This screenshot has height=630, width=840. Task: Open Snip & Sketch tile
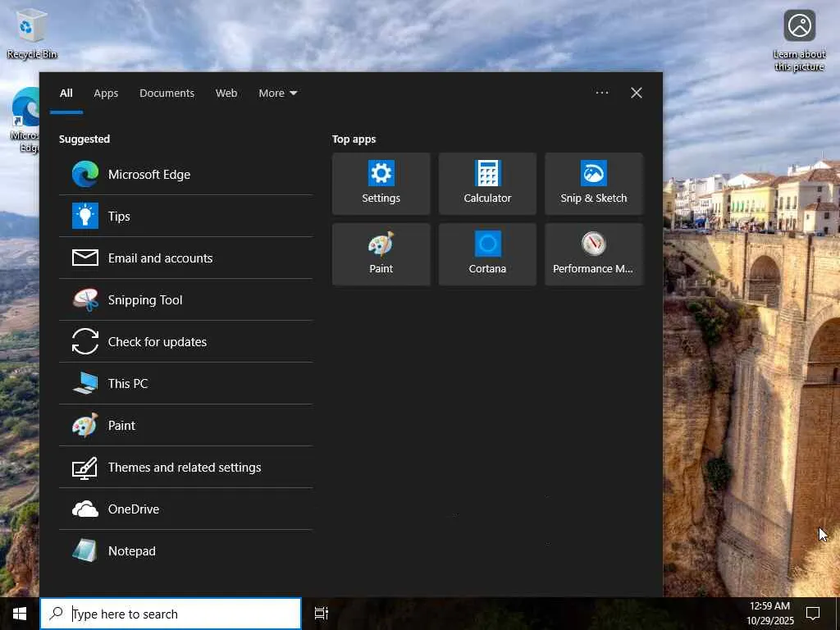594,184
